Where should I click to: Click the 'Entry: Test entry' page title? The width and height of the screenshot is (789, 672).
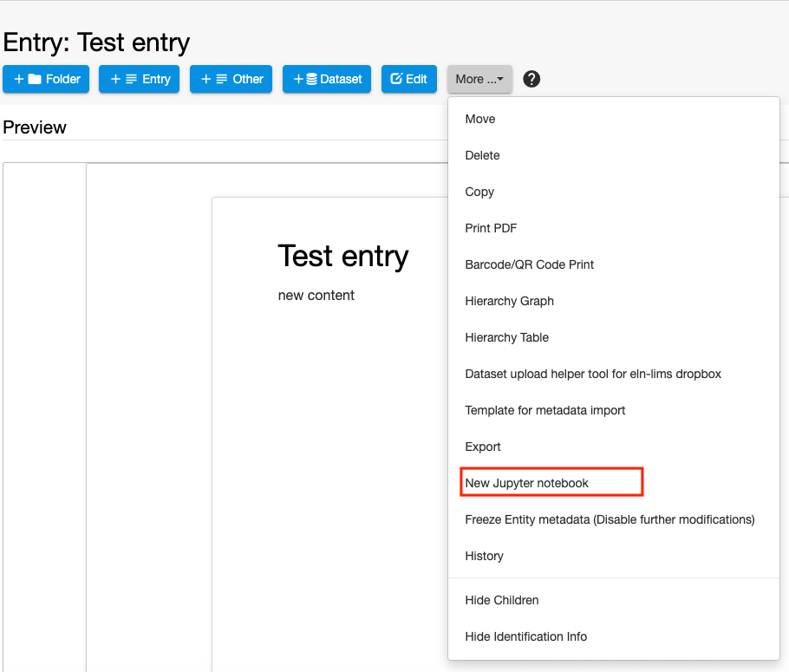[x=96, y=42]
